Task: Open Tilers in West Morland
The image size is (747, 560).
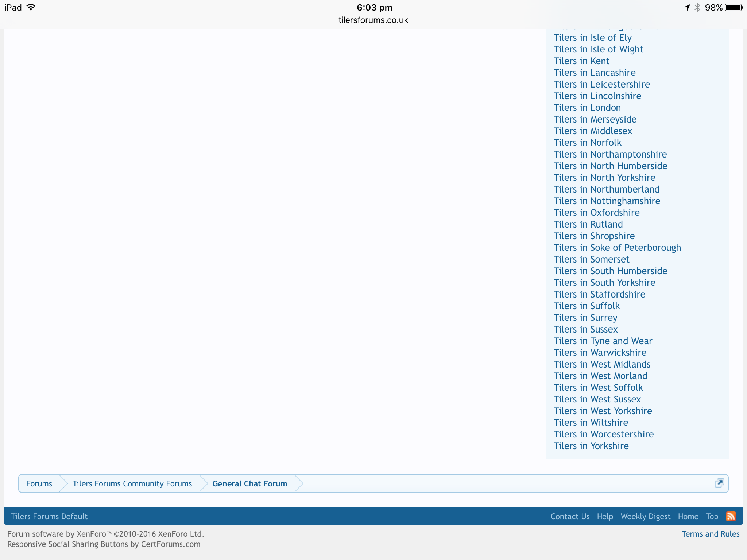Action: point(601,376)
